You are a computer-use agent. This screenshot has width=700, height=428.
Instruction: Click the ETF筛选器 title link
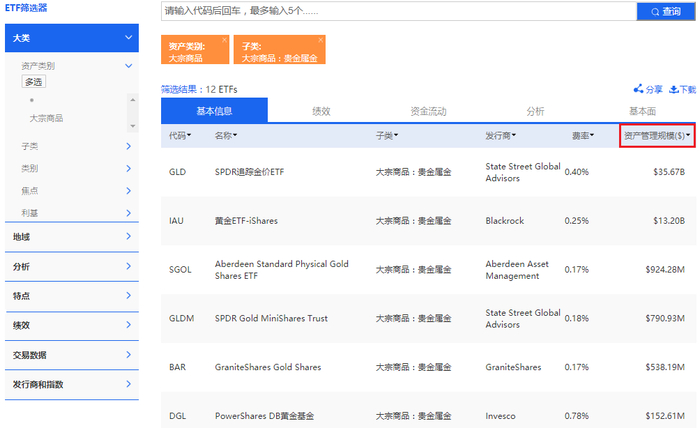(26, 8)
